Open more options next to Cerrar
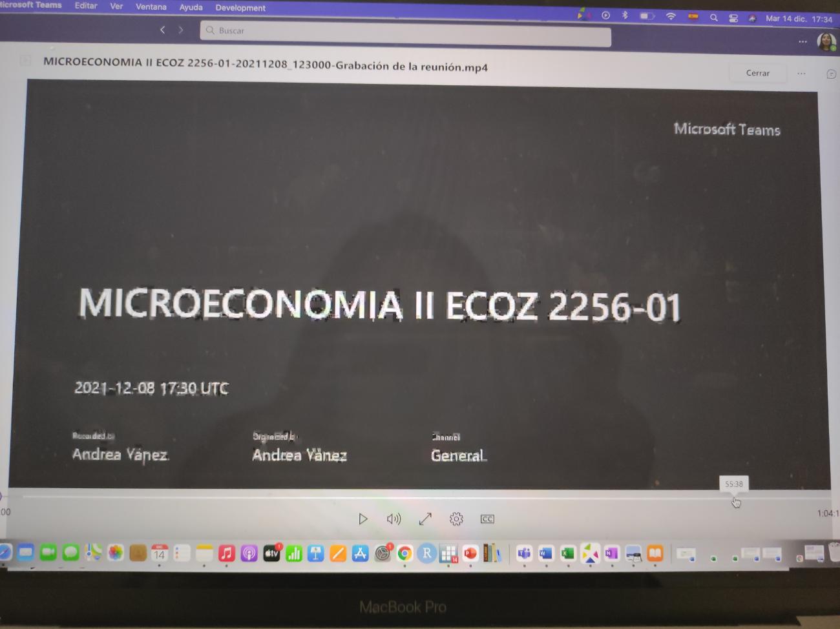Viewport: 840px width, 629px height. tap(801, 73)
